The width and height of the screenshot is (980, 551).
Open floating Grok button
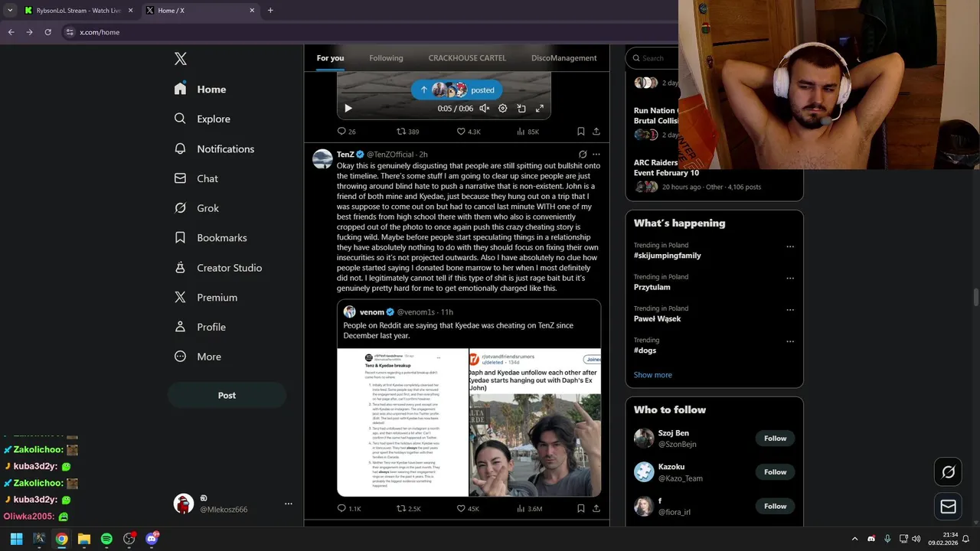point(948,472)
